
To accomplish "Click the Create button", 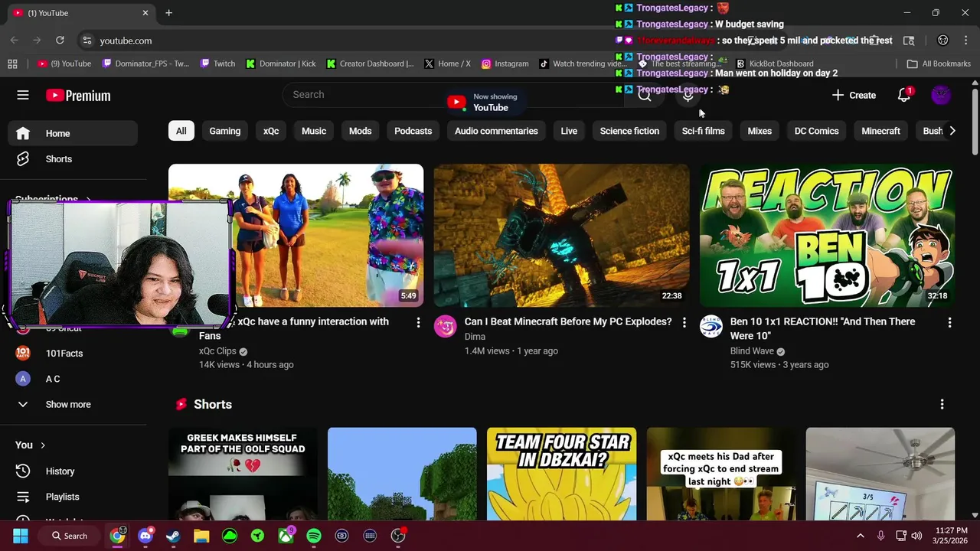I will tap(854, 95).
